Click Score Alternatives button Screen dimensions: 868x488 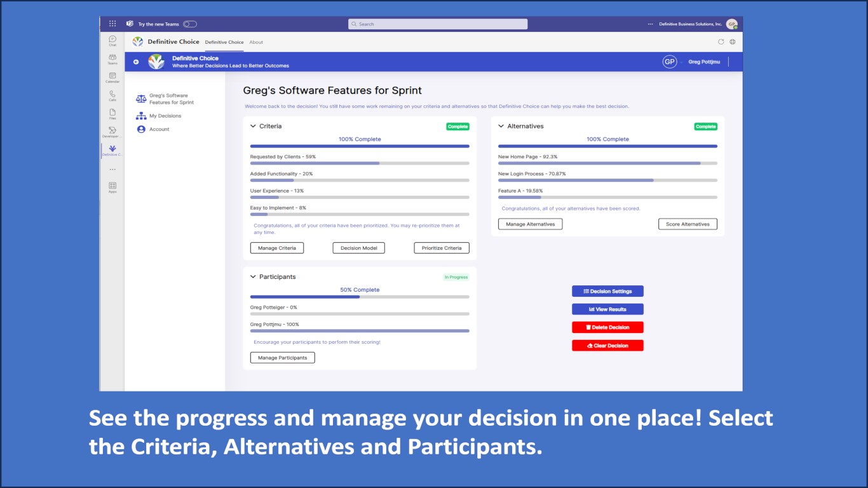tap(688, 224)
